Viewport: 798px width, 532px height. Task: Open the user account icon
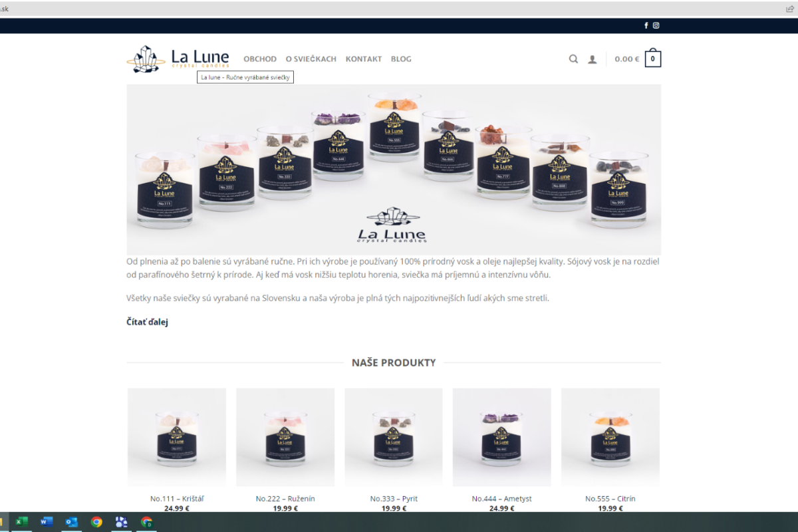point(593,59)
